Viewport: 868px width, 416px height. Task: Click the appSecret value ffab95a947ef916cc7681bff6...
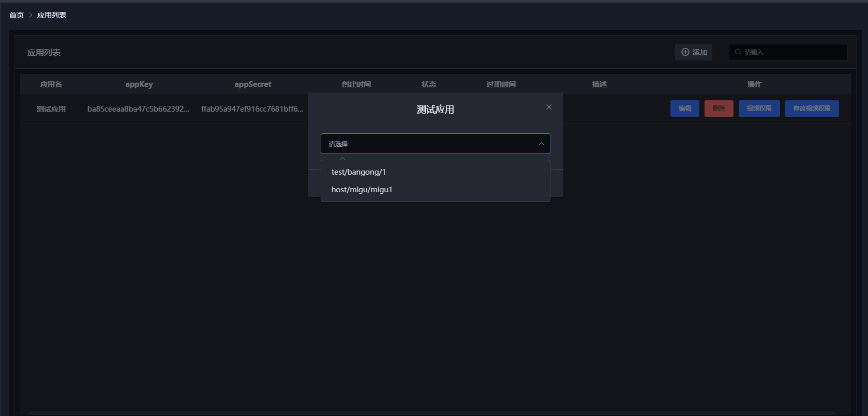(x=252, y=109)
